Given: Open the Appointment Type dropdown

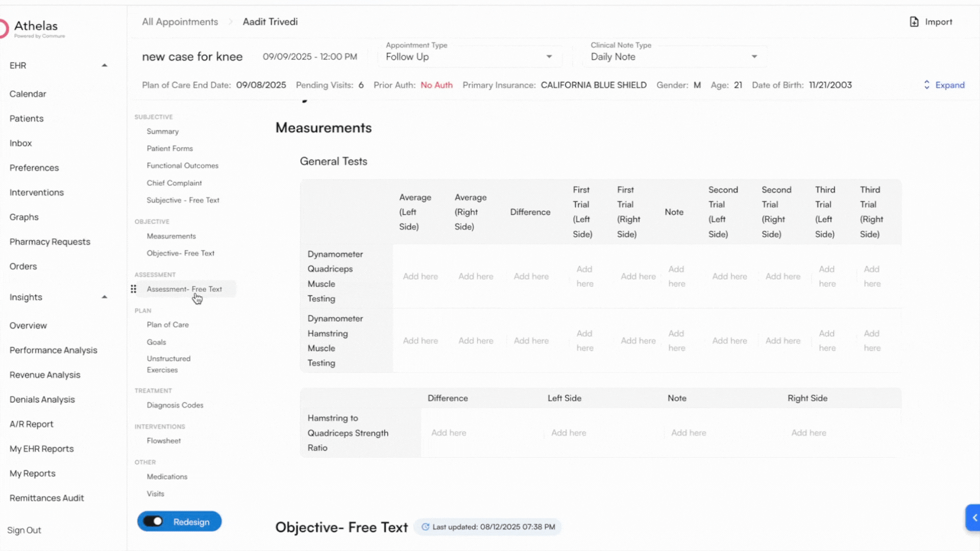Looking at the screenshot, I should [x=549, y=57].
